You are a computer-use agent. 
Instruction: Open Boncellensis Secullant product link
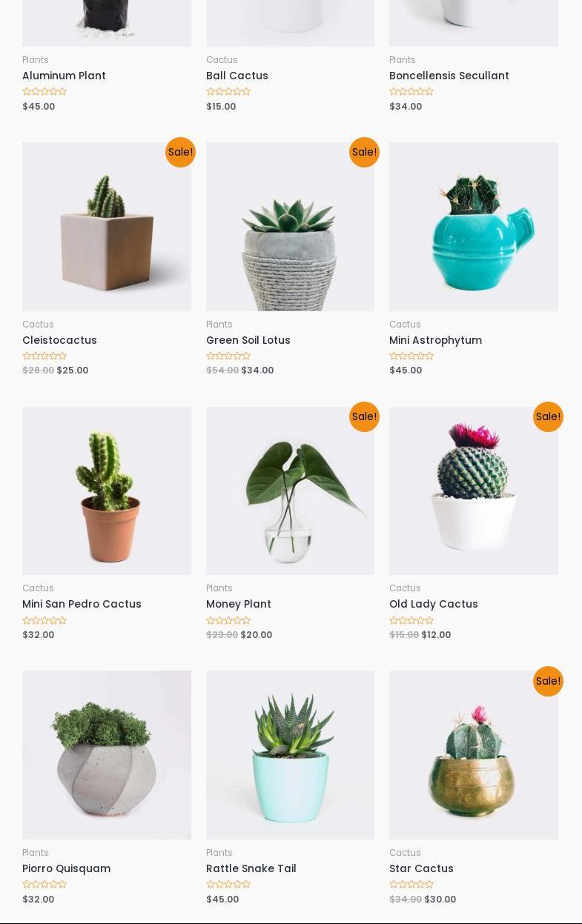(449, 76)
